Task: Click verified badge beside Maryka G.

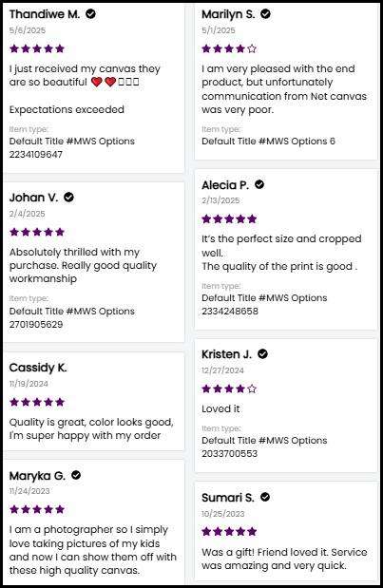Action: [x=76, y=475]
